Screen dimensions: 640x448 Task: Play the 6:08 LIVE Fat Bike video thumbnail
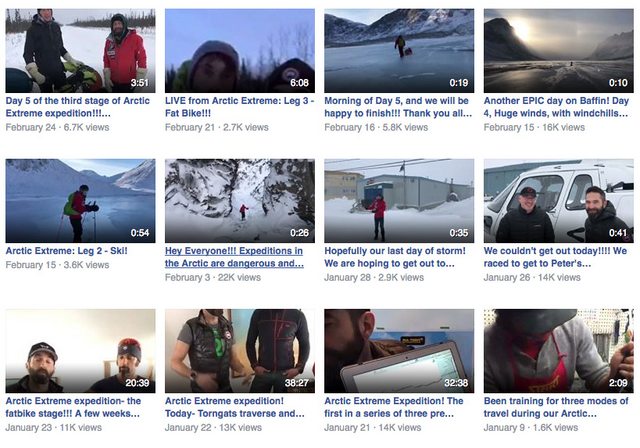[240, 51]
